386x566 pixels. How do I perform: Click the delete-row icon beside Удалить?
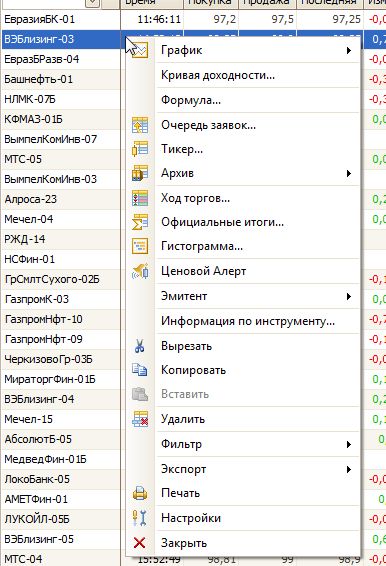coord(140,419)
